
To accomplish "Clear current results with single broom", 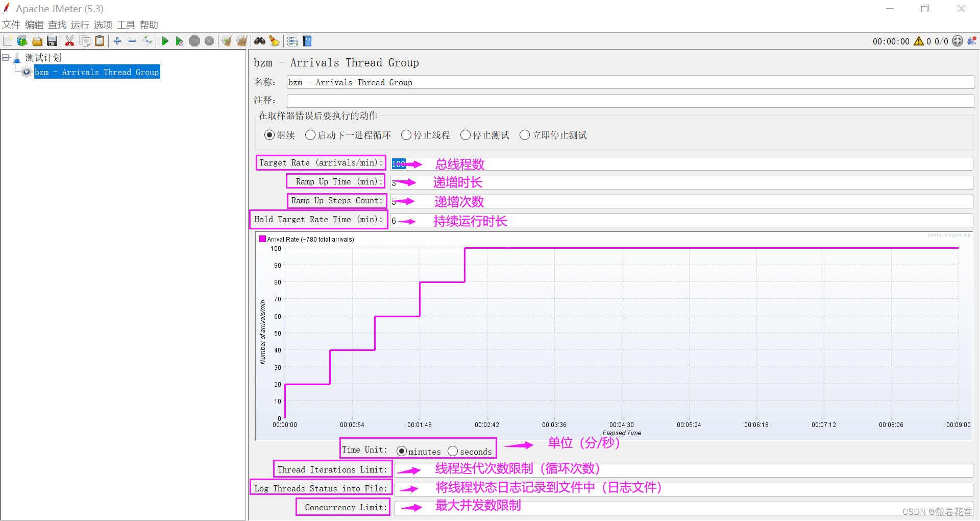I will [x=227, y=41].
